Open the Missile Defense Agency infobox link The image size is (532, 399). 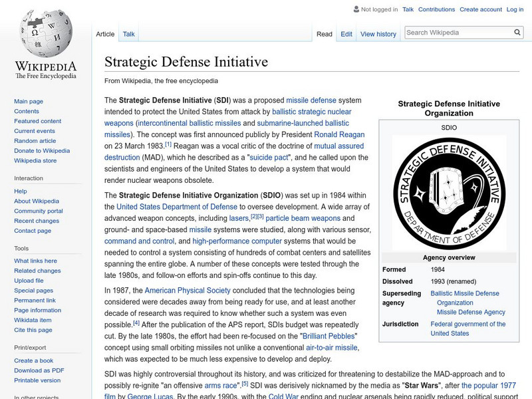coord(471,312)
